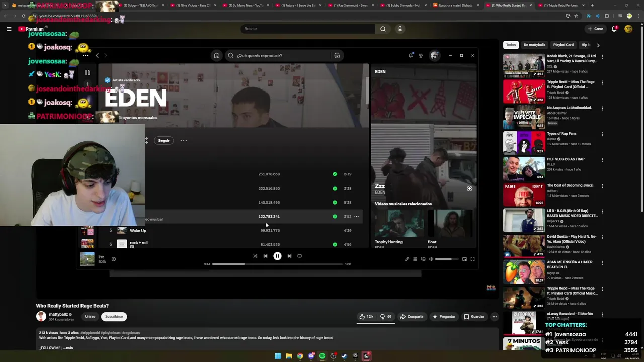The width and height of the screenshot is (644, 362).
Task: Open Spotify friend activity icon
Action: tap(421, 56)
